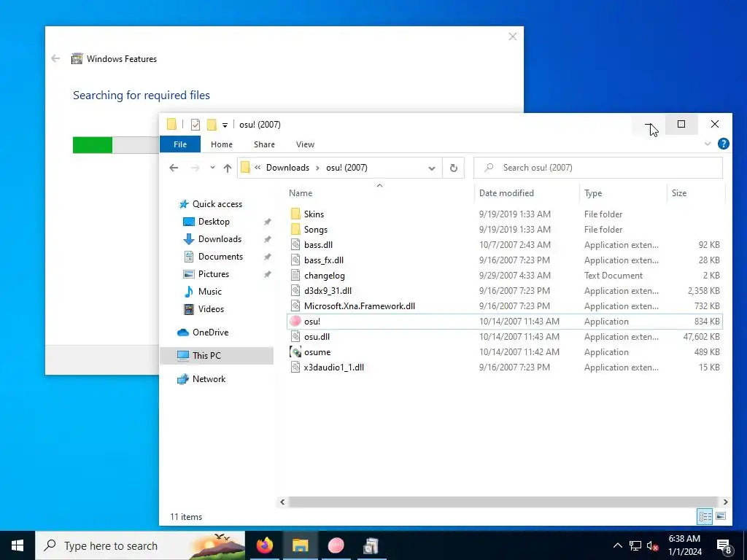
Task: Select the osume application icon
Action: pos(295,352)
